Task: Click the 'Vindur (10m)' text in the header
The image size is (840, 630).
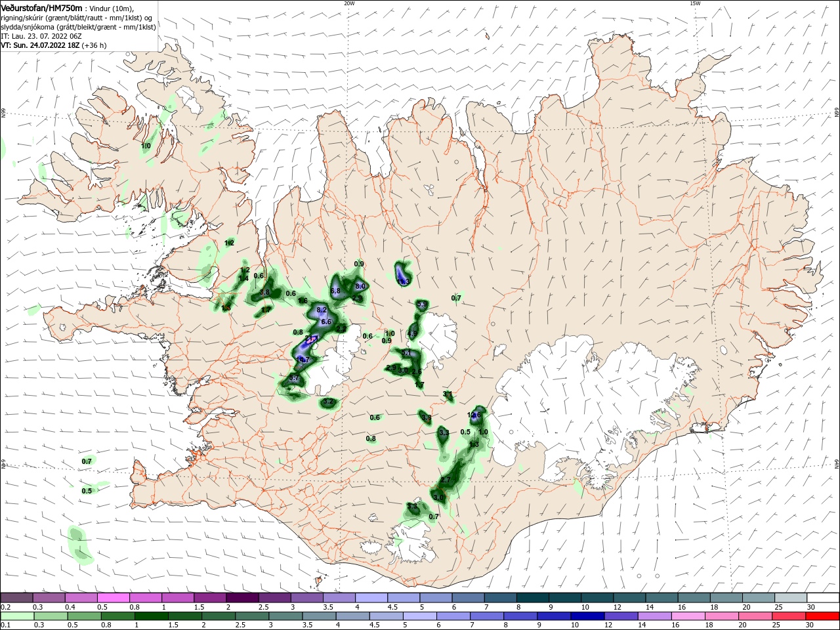Action: pos(112,8)
